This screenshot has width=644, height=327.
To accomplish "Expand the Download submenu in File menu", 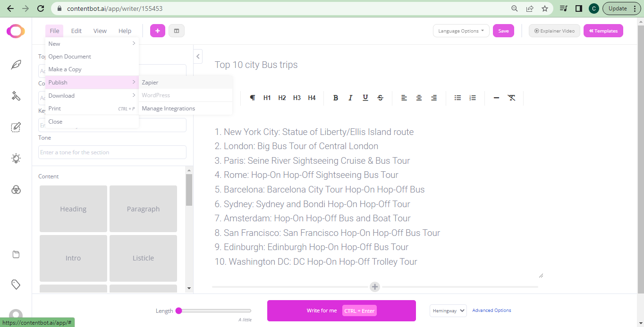I will pos(61,95).
